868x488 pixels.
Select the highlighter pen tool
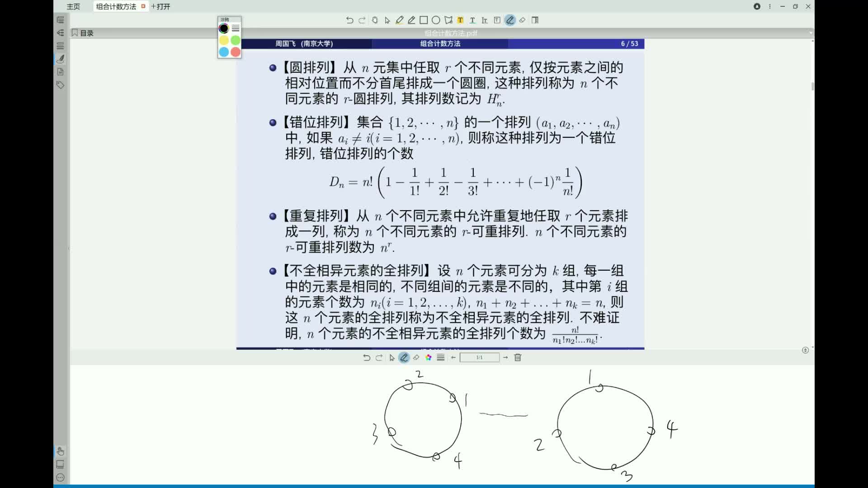point(399,20)
